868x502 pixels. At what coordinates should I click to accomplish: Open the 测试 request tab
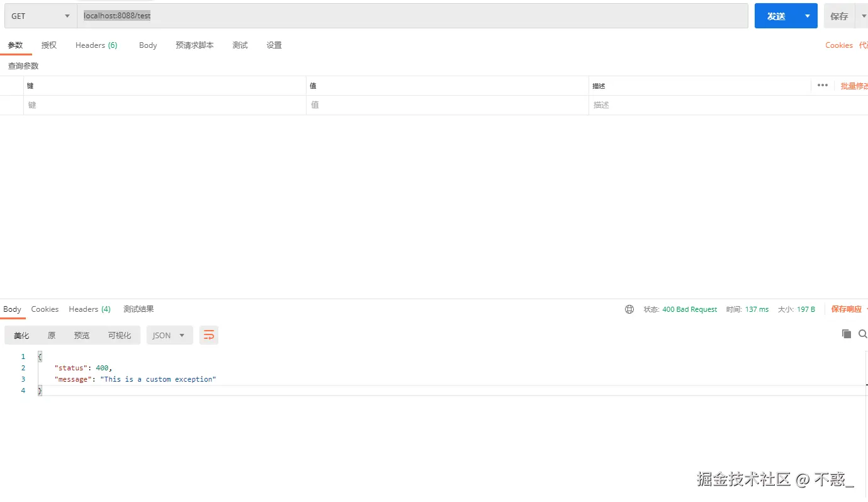240,45
